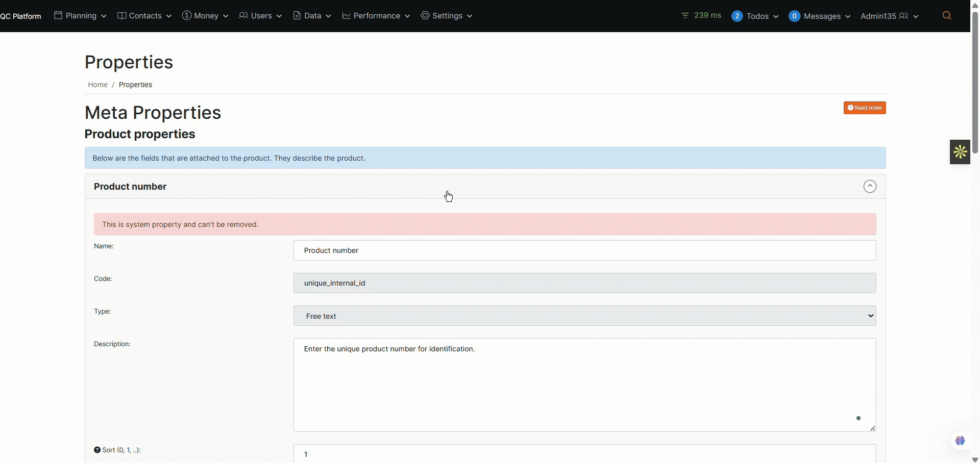The image size is (980, 463).
Task: Click the Read more button
Action: coord(865,108)
